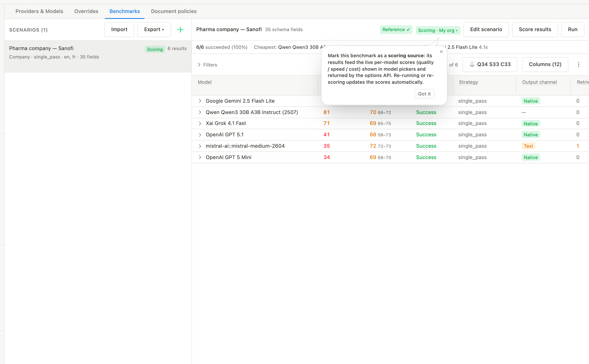Add a new scenario with plus icon
Image resolution: width=589 pixels, height=364 pixels.
tap(180, 30)
